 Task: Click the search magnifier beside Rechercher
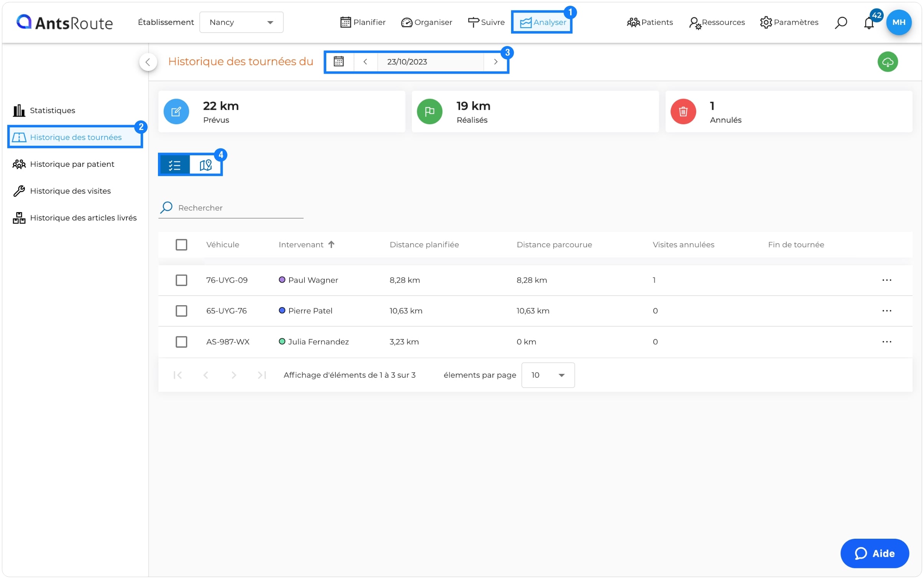pos(166,207)
